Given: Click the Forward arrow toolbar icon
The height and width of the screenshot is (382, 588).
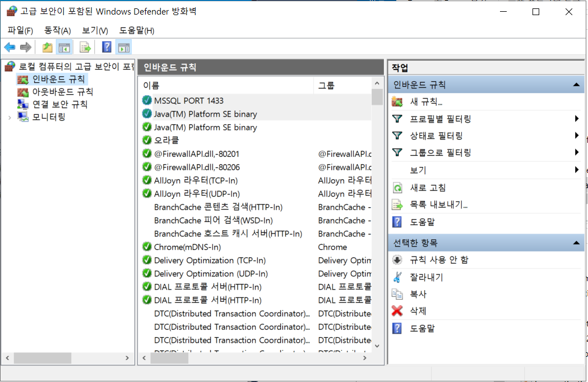Looking at the screenshot, I should pos(25,47).
